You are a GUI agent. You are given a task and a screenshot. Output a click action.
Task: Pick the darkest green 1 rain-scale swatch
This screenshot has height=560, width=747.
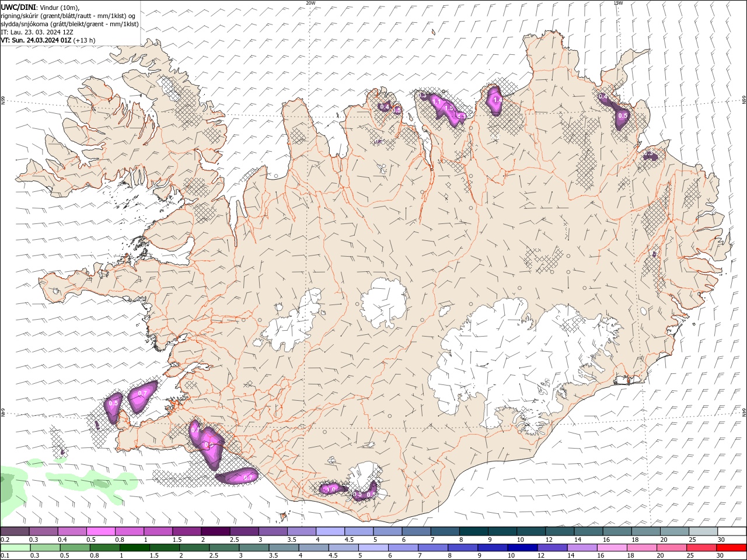click(135, 548)
